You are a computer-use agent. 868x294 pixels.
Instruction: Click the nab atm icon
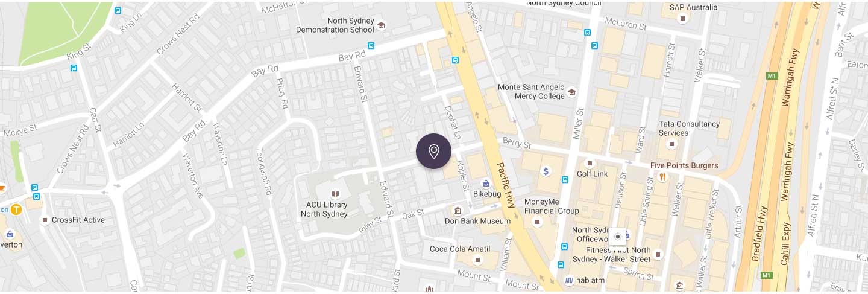pos(569,281)
